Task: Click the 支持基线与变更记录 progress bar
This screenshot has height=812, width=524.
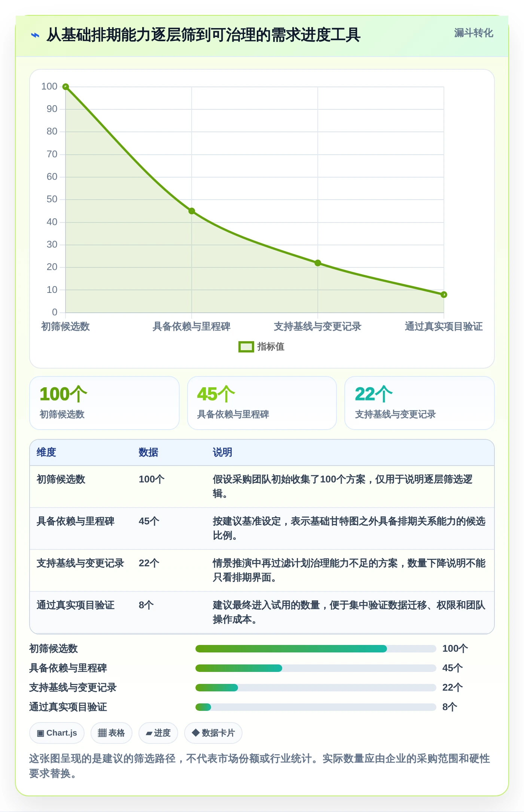Action: (316, 688)
